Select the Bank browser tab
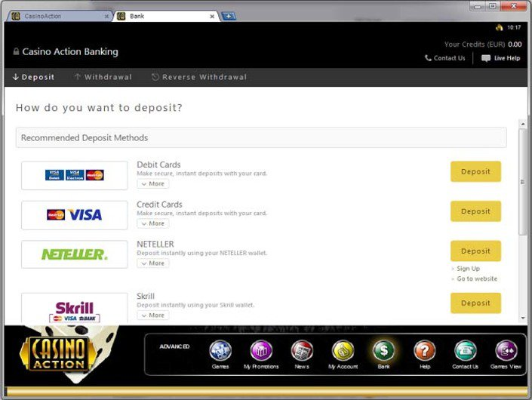Screen dimensions: 532x400 [x=165, y=17]
